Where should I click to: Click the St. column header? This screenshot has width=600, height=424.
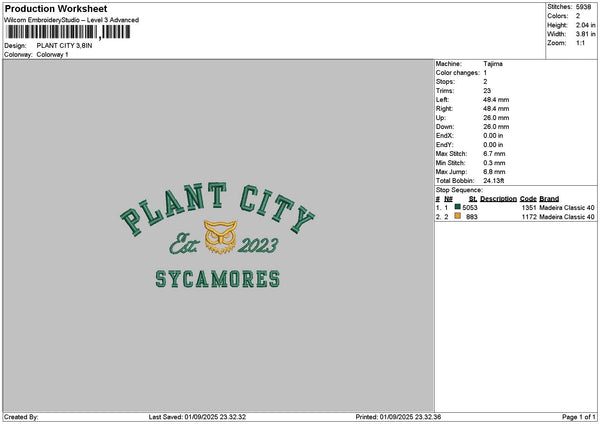pos(472,199)
